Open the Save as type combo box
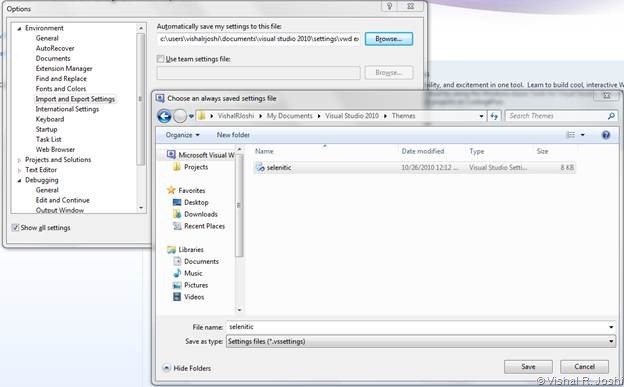Screen dimensions: 624x387 pyautogui.click(x=421, y=342)
